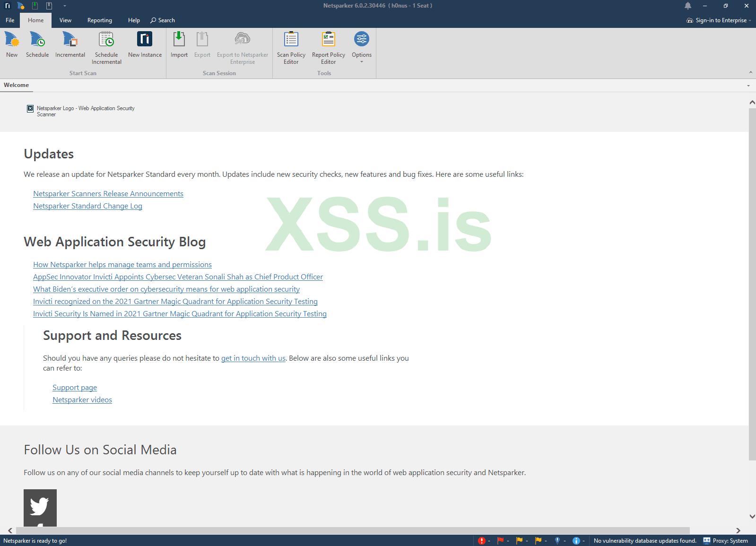
Task: Open the Report Policy Editor
Action: 329,48
